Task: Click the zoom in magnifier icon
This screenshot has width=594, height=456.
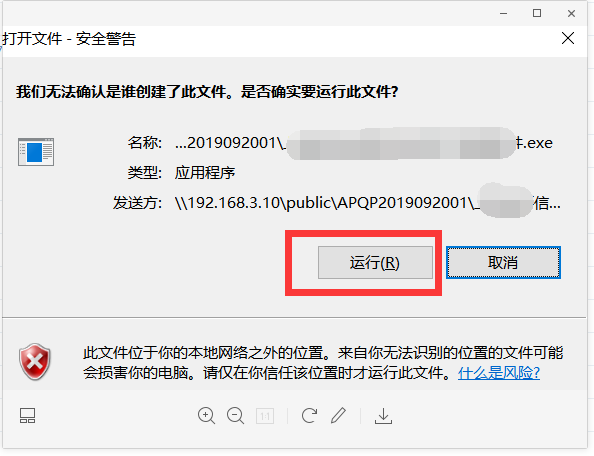Action: pyautogui.click(x=206, y=415)
